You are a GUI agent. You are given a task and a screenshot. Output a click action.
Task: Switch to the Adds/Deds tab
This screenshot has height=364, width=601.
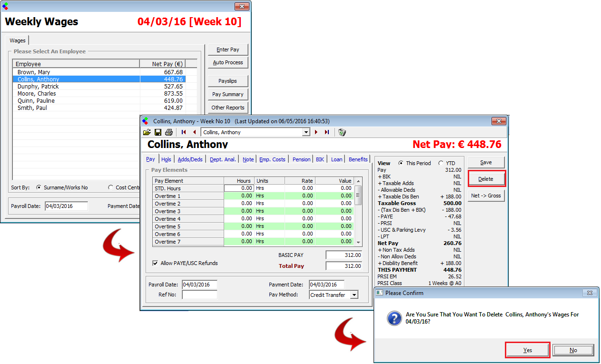pyautogui.click(x=190, y=159)
